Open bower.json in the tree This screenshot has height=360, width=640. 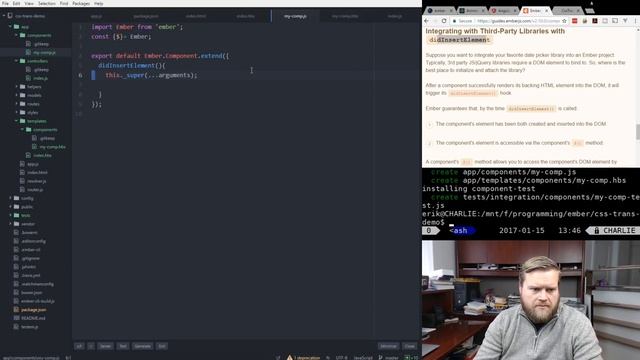tap(31, 292)
